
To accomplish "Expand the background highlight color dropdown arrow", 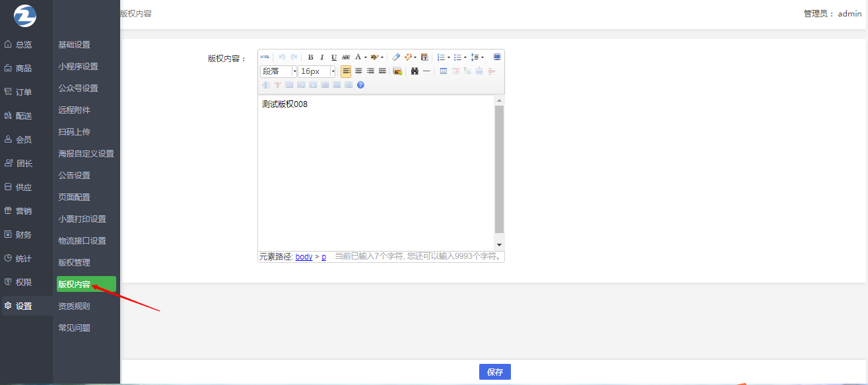I will click(382, 57).
